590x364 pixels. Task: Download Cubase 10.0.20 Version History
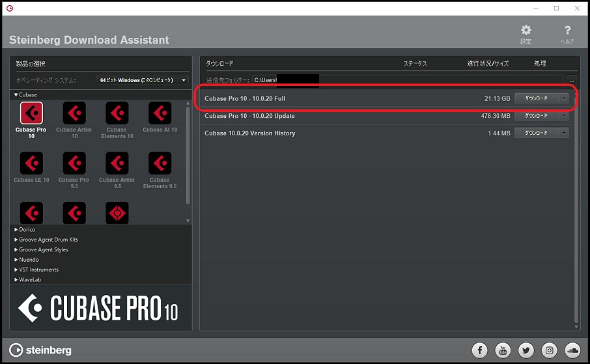click(537, 133)
